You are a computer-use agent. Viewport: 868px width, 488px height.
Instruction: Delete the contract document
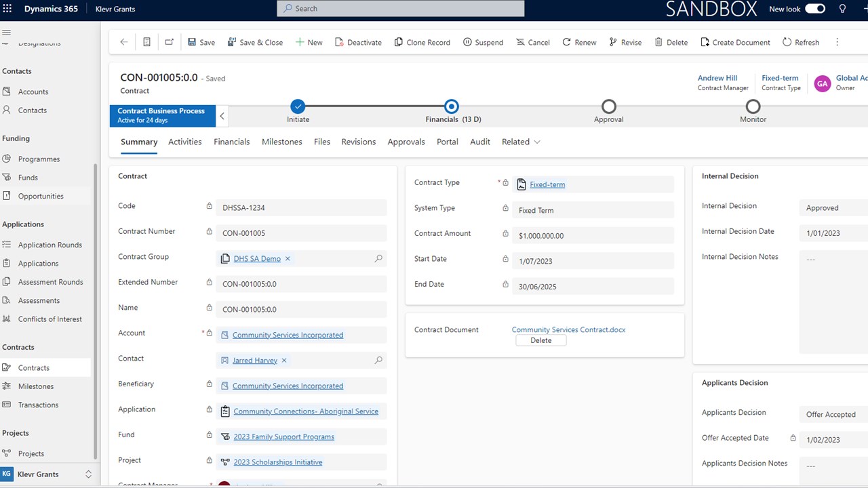[540, 340]
